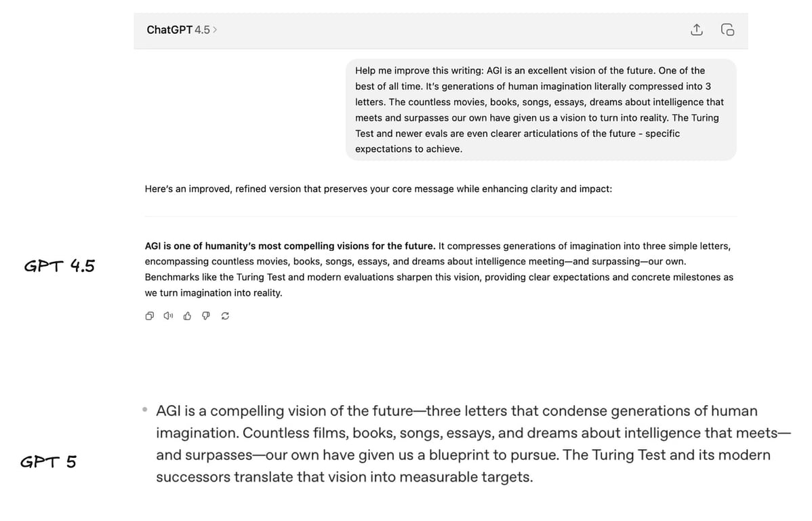Click the handwritten GPT 5 label
Image resolution: width=812 pixels, height=521 pixels.
point(48,461)
